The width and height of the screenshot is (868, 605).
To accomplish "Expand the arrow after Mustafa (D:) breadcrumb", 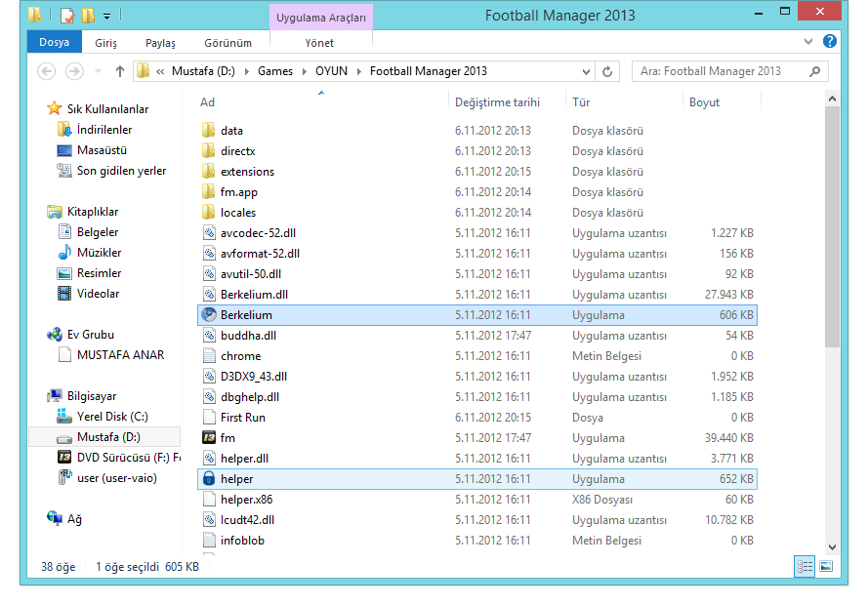I will [246, 72].
